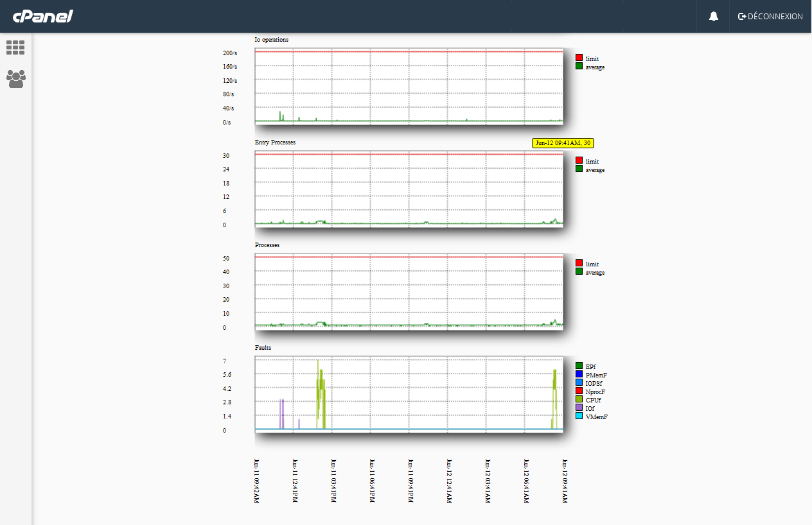This screenshot has width=812, height=525.
Task: Click the 40/s axis label
Action: 229,108
